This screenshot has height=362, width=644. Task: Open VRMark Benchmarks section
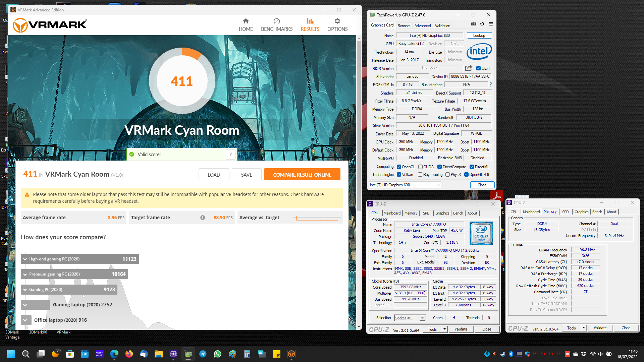[277, 25]
